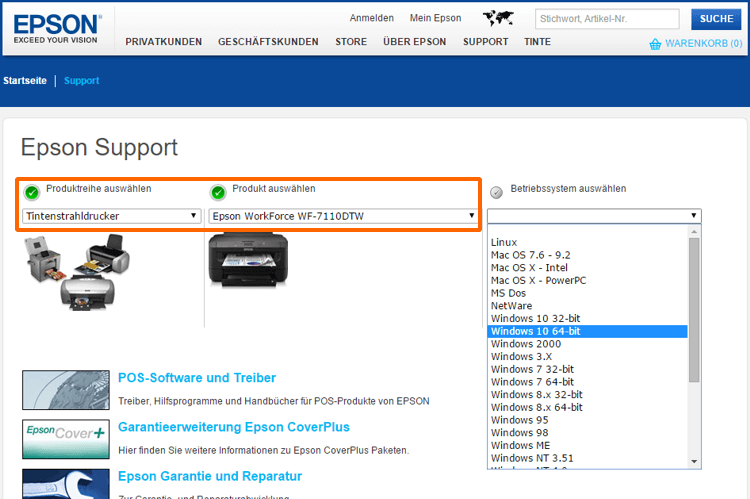Click the wrench Garantie und Reparatur thumbnail
This screenshot has height=499, width=750.
coord(66,484)
